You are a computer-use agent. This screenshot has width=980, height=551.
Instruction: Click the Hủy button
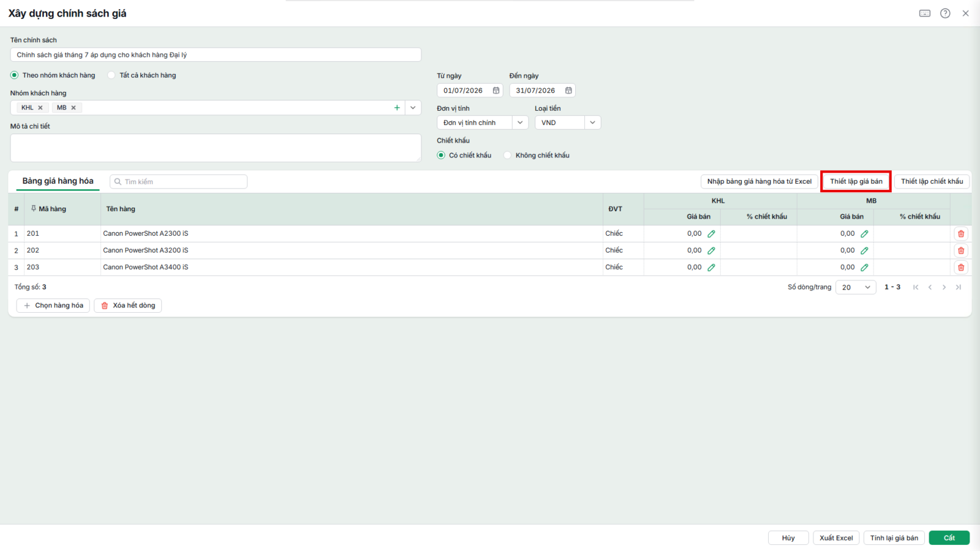788,538
